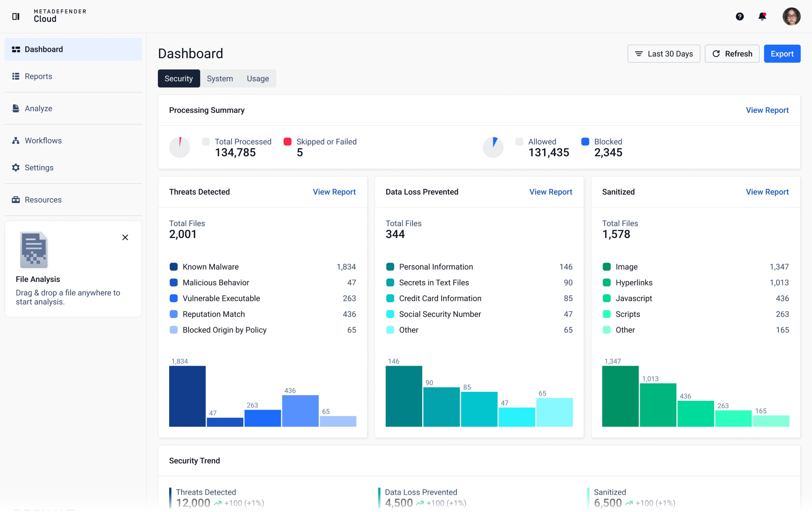
Task: Open the notifications bell
Action: [762, 16]
